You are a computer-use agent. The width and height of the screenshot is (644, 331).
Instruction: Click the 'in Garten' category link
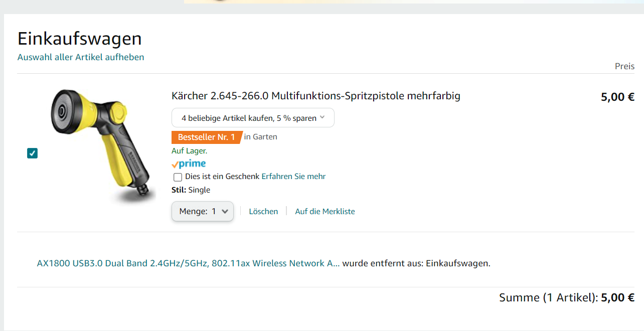260,137
